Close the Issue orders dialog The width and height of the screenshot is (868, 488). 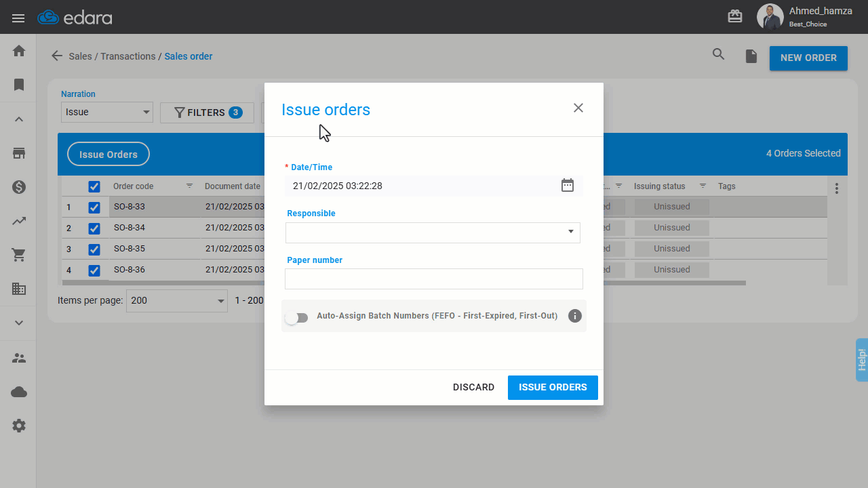point(578,108)
